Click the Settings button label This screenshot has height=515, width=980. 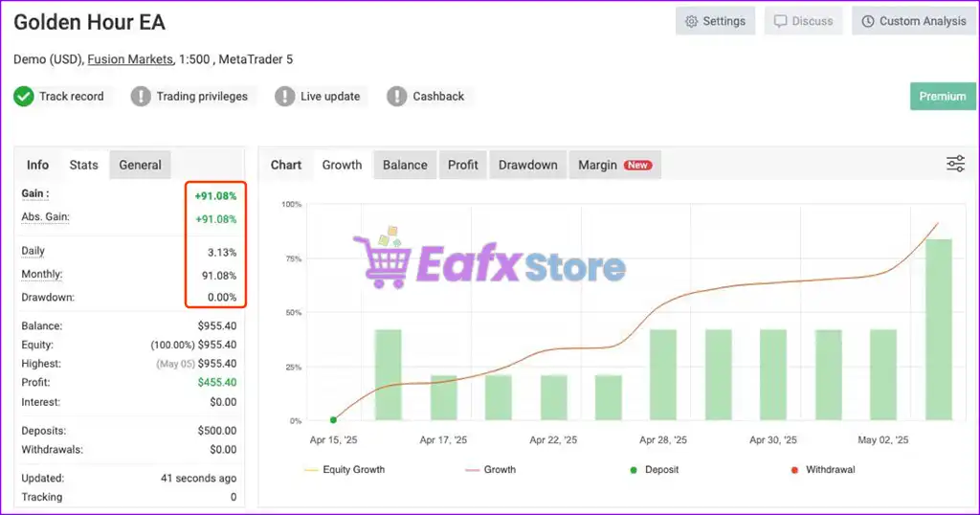tap(724, 21)
